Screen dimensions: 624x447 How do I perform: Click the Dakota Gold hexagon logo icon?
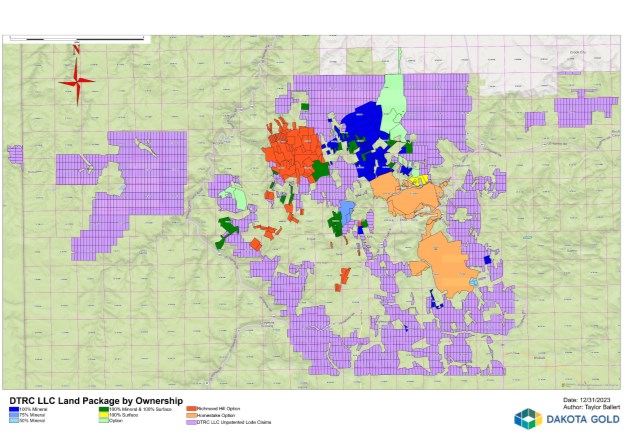(528, 418)
